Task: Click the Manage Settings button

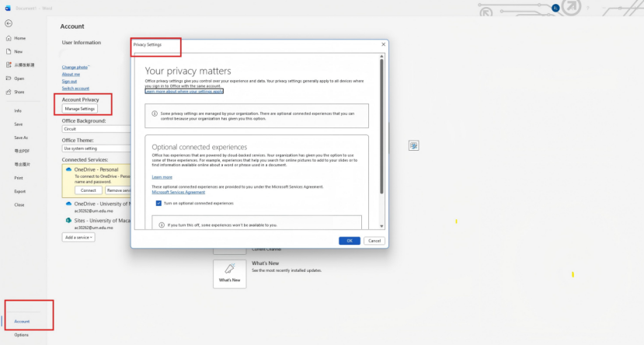Action: point(80,109)
